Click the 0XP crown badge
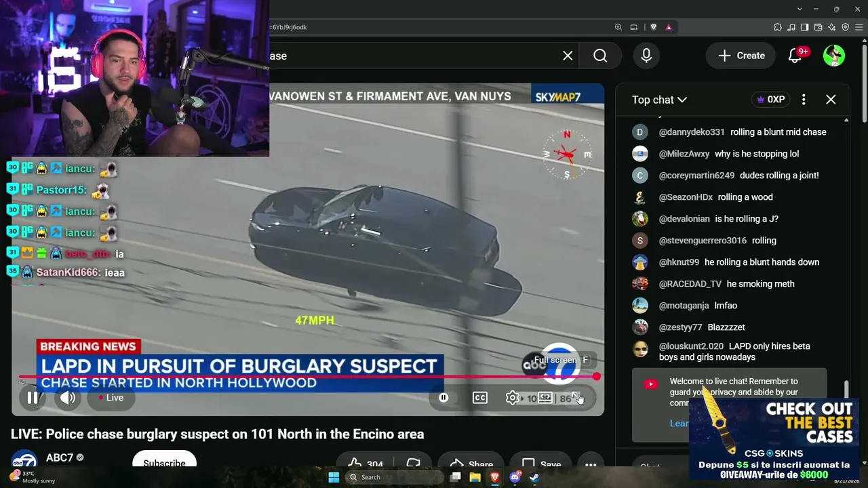The height and width of the screenshot is (488, 868). pyautogui.click(x=772, y=100)
